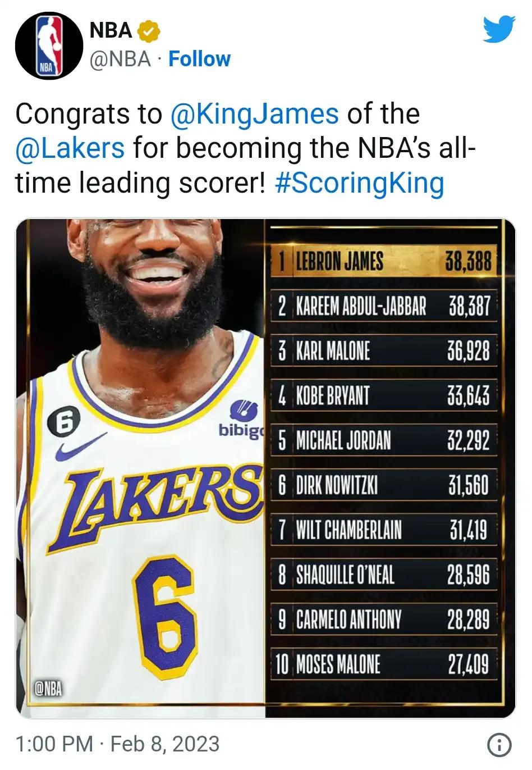Open the #ScoringKing hashtag
532x770 pixels.
[359, 183]
